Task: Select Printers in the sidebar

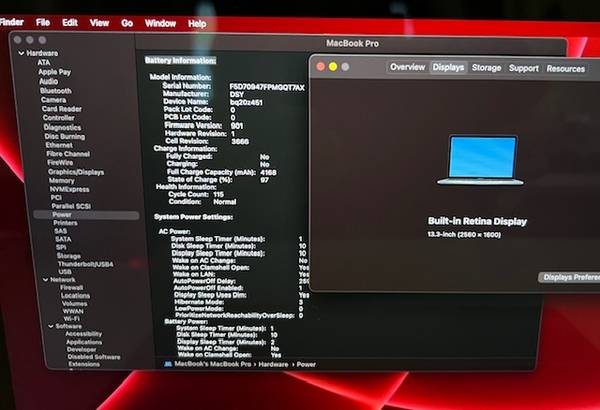Action: tap(65, 223)
